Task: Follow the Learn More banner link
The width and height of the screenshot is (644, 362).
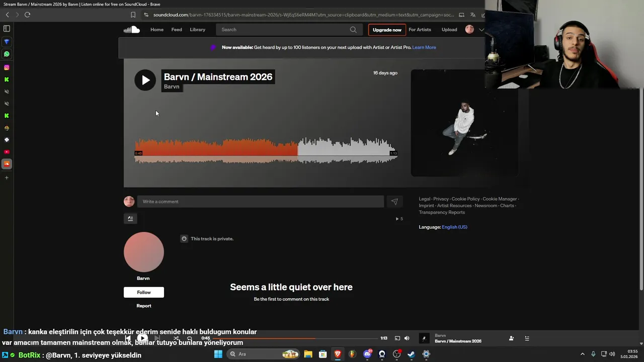Action: pos(424,47)
